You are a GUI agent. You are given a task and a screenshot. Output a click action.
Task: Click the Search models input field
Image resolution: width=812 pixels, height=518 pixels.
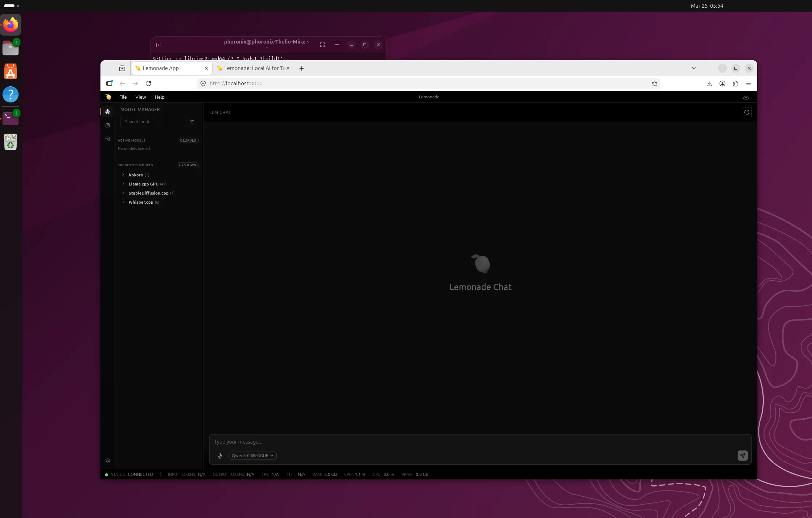[153, 122]
